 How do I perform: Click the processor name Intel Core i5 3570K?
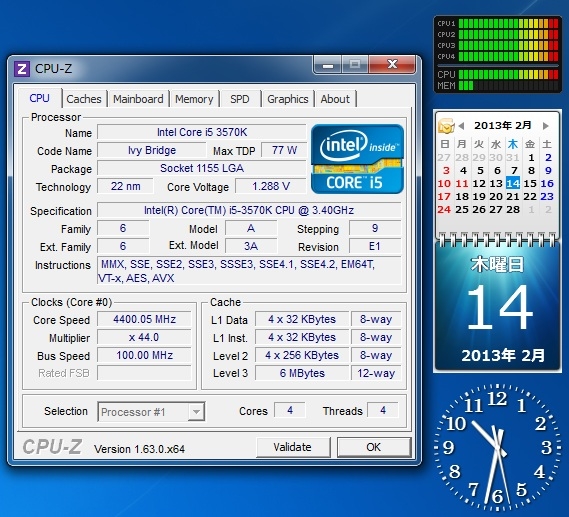click(x=202, y=132)
